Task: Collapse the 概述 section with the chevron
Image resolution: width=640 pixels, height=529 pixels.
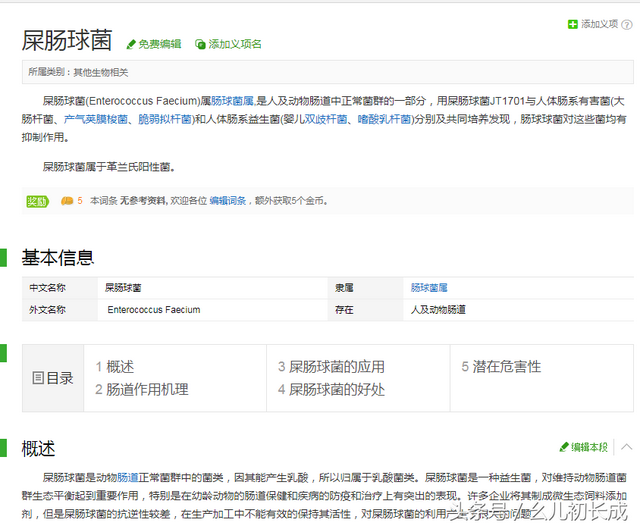Action: click(x=627, y=447)
